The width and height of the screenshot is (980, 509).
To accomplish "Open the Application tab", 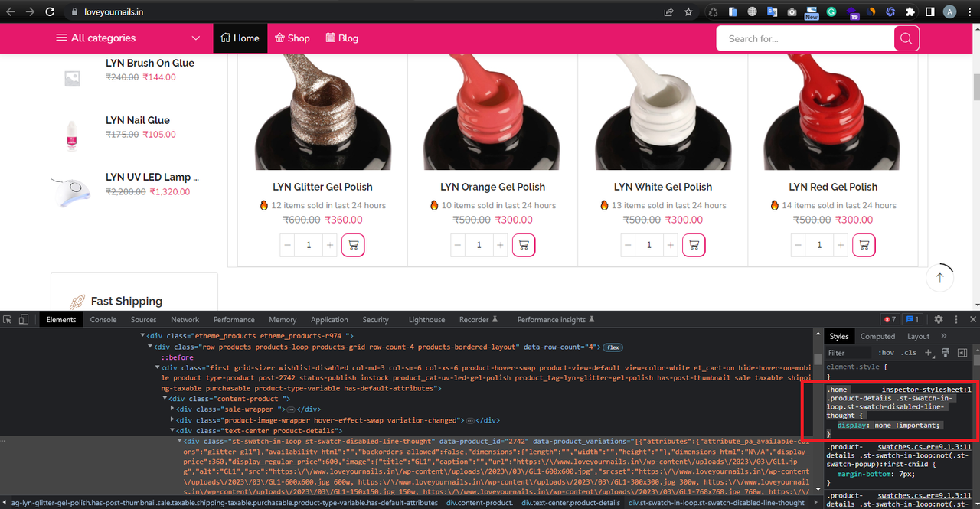I will pyautogui.click(x=329, y=319).
